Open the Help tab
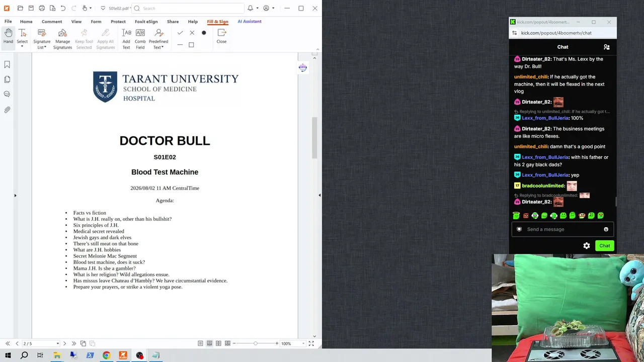The width and height of the screenshot is (644, 362). (193, 22)
